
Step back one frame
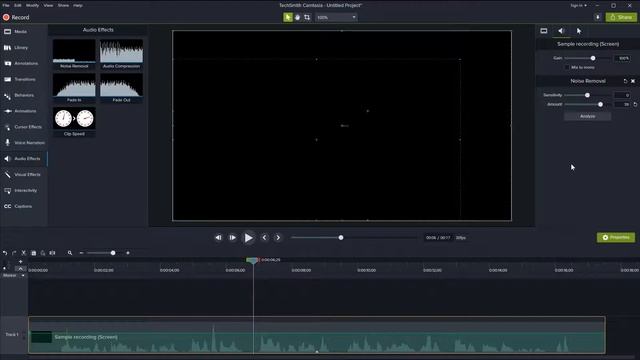pyautogui.click(x=218, y=238)
